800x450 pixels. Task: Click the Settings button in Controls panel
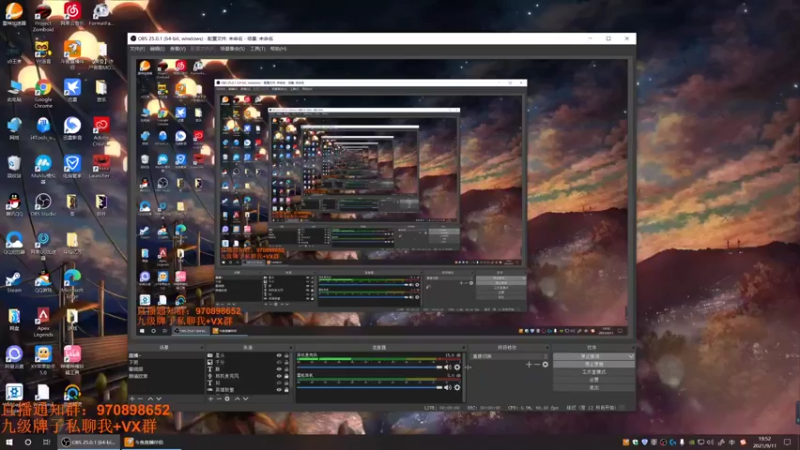click(594, 380)
